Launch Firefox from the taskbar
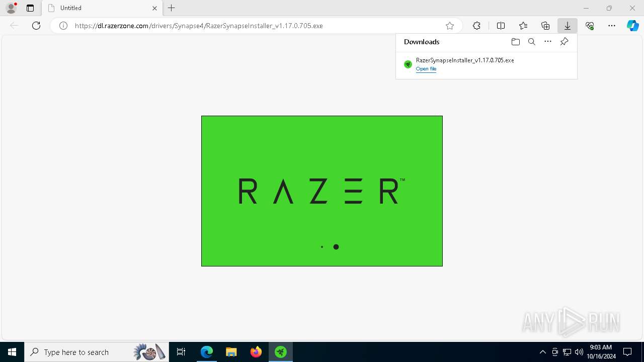Screen dimensions: 644x362 point(256,352)
